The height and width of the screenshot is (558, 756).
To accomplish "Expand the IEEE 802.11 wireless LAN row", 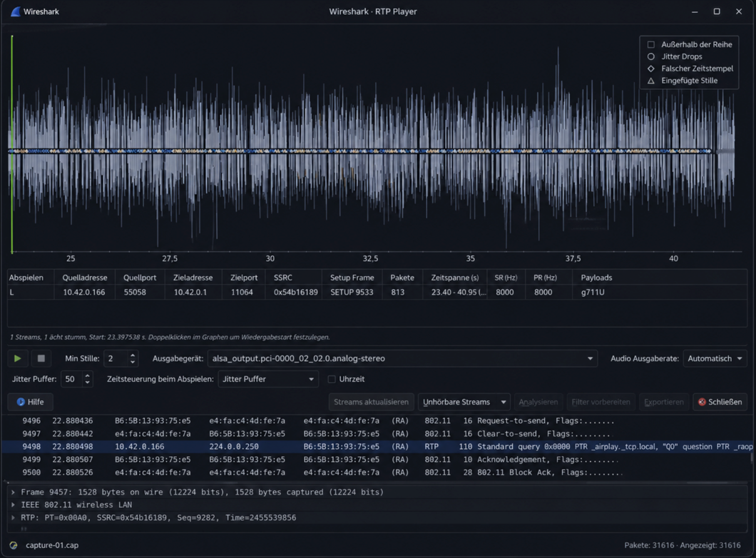I will click(x=13, y=504).
